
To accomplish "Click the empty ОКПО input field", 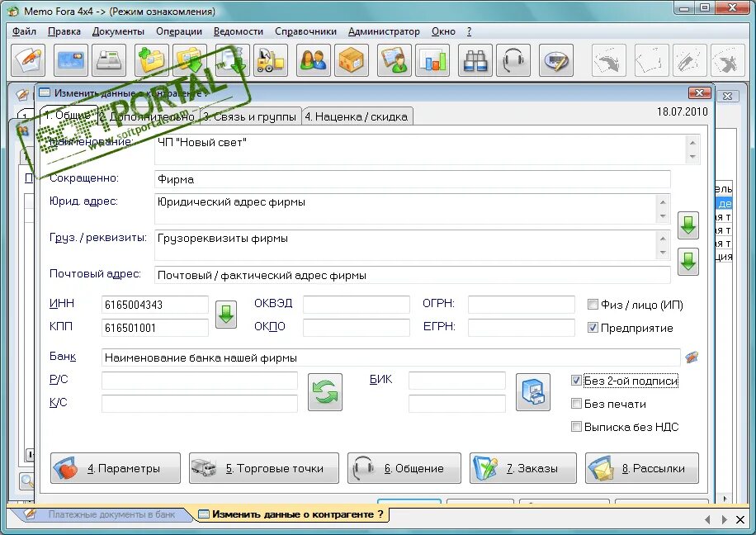I will point(357,328).
